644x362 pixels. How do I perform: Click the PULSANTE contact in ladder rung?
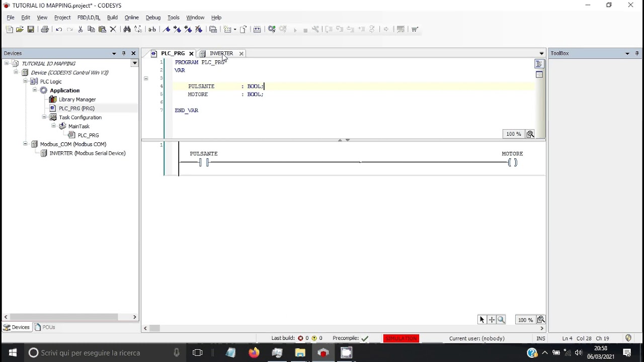pos(204,162)
